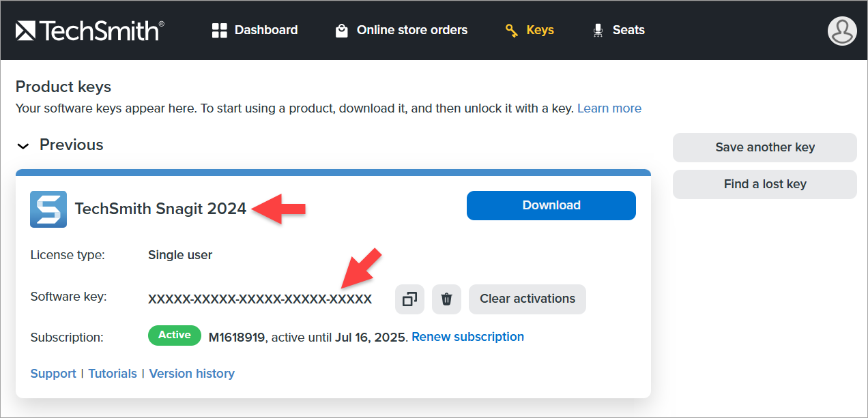Click the Dashboard grid icon
The height and width of the screenshot is (418, 868).
[x=219, y=30]
